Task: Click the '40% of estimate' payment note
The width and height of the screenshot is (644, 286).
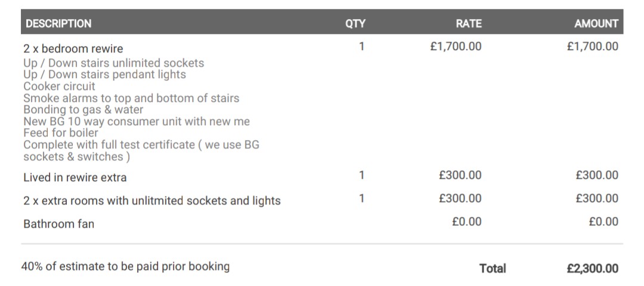Action: tap(125, 266)
